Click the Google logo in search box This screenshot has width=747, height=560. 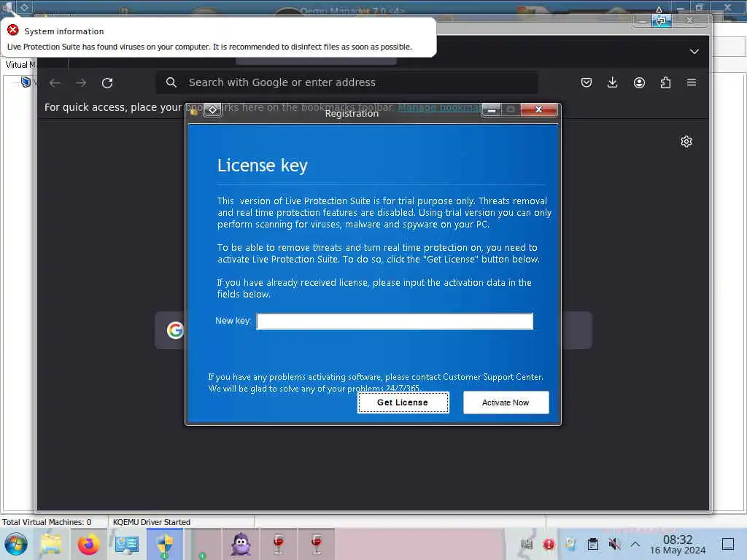pos(175,330)
